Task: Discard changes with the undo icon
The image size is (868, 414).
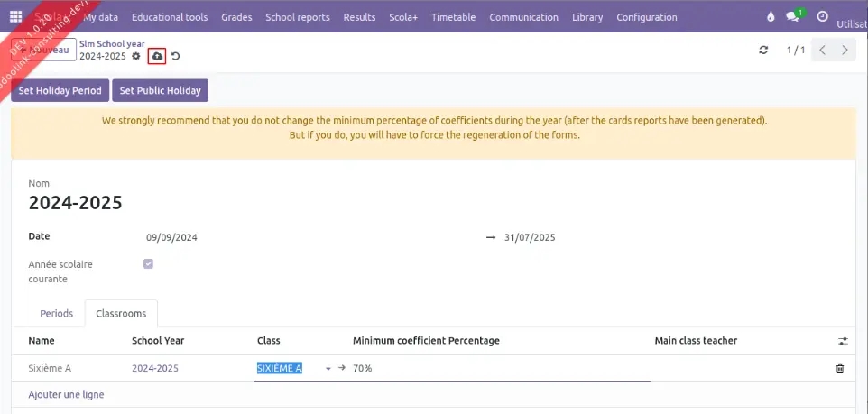Action: [x=175, y=57]
